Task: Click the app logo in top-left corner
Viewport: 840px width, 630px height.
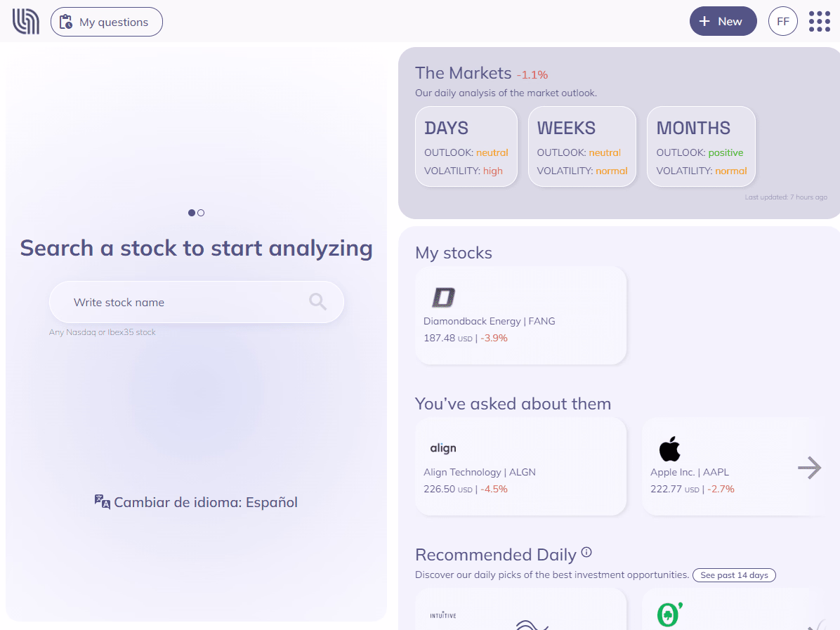Action: pos(26,22)
